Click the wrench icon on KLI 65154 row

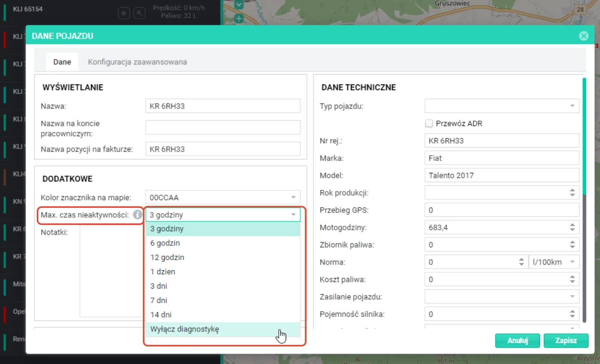140,13
